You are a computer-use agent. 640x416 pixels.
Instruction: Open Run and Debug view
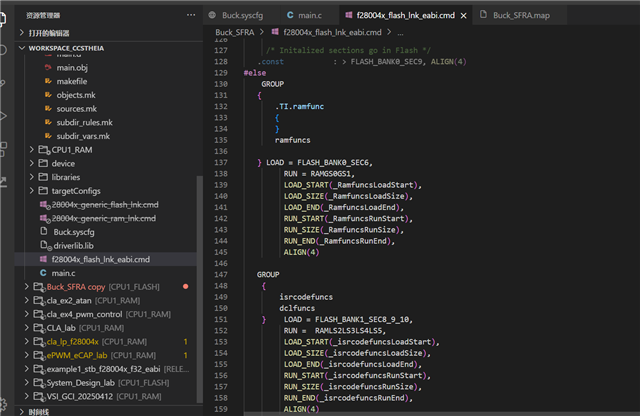click(x=5, y=116)
